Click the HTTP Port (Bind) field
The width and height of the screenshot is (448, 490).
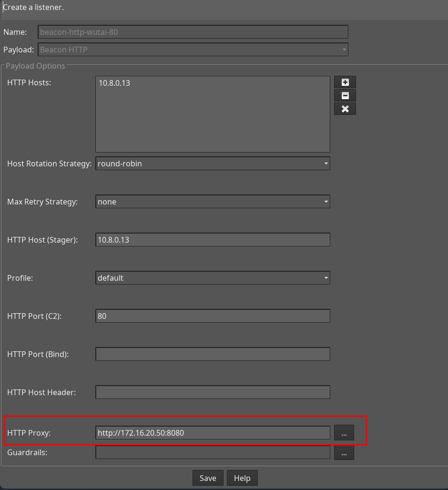point(213,354)
